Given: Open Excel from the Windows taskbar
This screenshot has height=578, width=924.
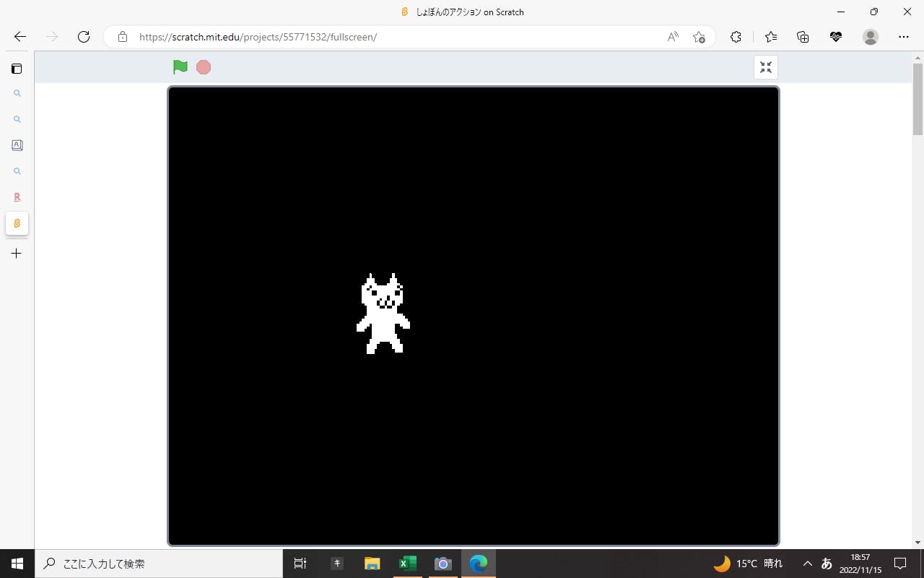Looking at the screenshot, I should [408, 564].
